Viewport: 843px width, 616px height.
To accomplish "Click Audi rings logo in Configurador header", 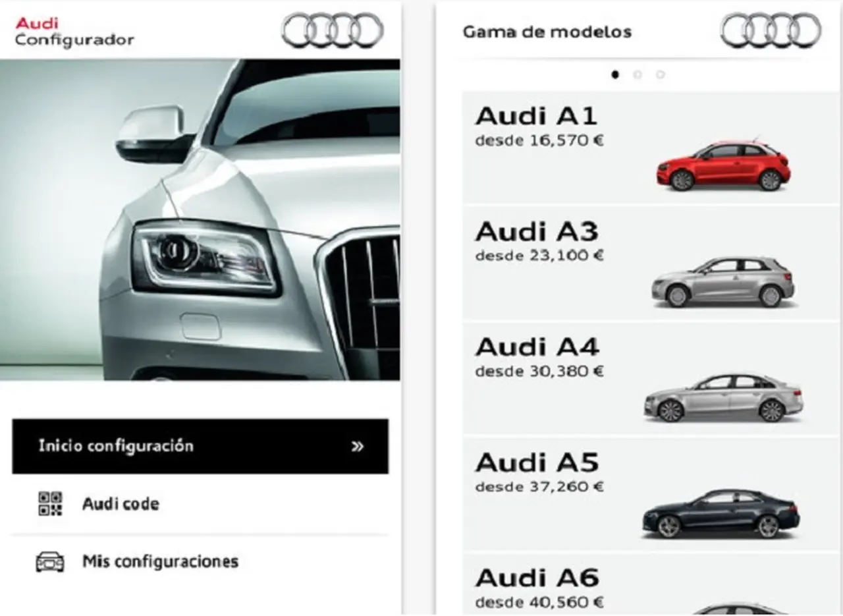I will [x=333, y=30].
